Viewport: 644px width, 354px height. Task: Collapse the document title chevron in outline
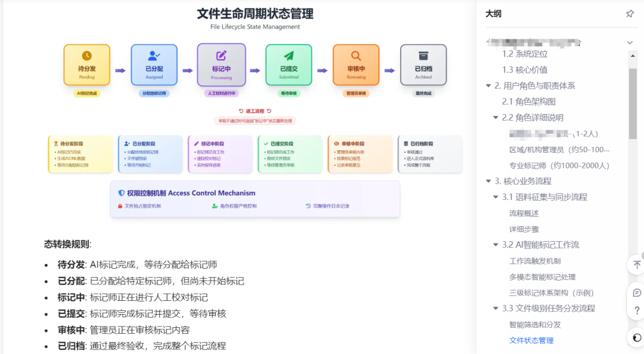click(x=630, y=42)
